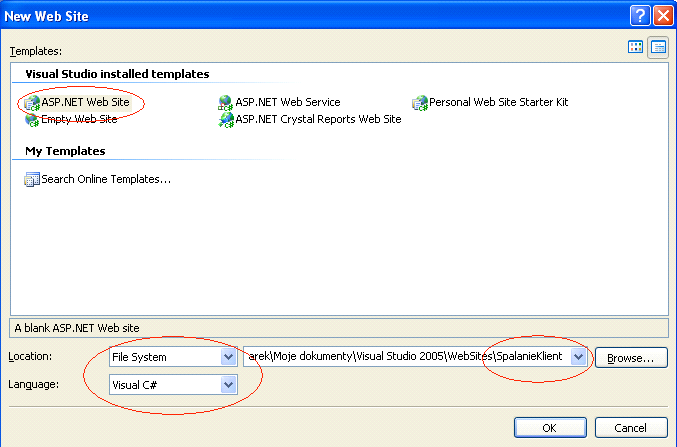Screen dimensions: 677x447
Task: Expand the website path history dropdown
Action: [578, 356]
